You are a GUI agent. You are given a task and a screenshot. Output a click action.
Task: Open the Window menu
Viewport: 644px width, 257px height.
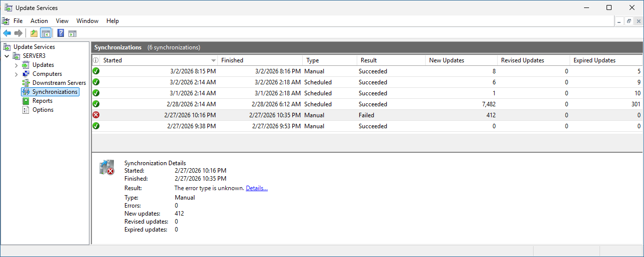[87, 21]
